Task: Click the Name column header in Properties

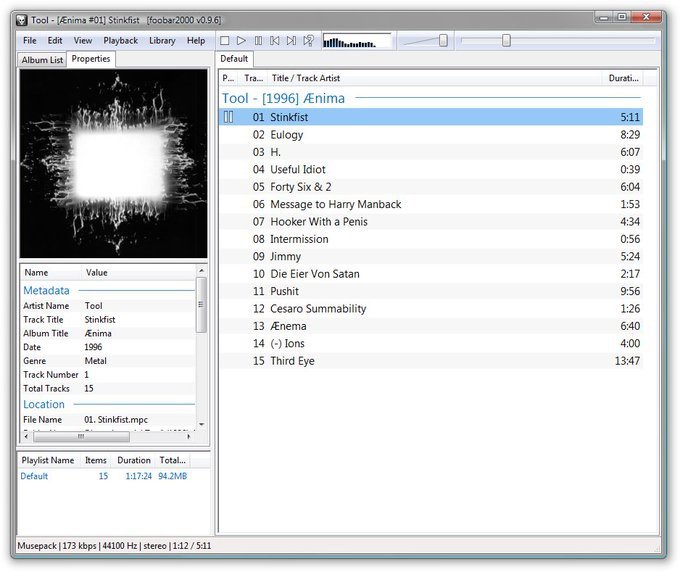Action: [51, 273]
